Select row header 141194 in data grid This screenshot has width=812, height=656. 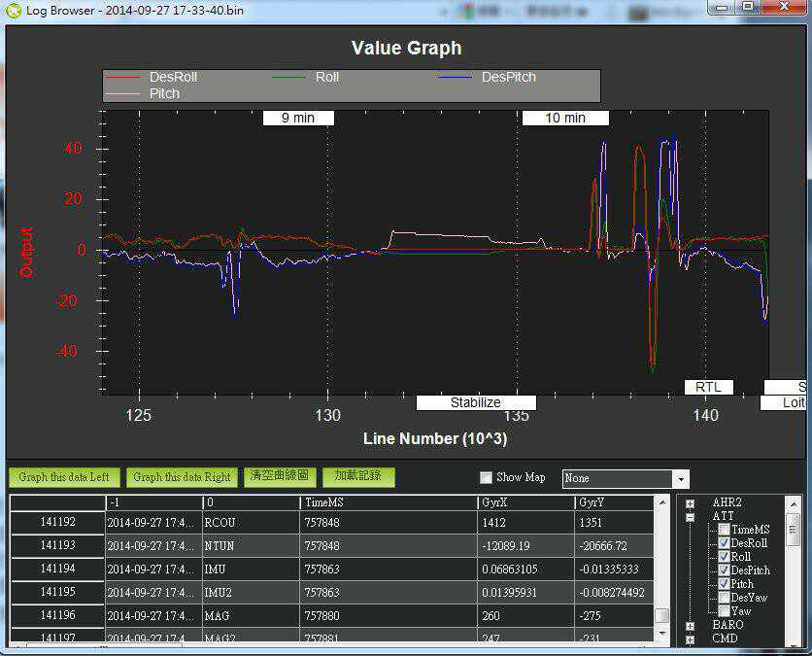point(57,569)
